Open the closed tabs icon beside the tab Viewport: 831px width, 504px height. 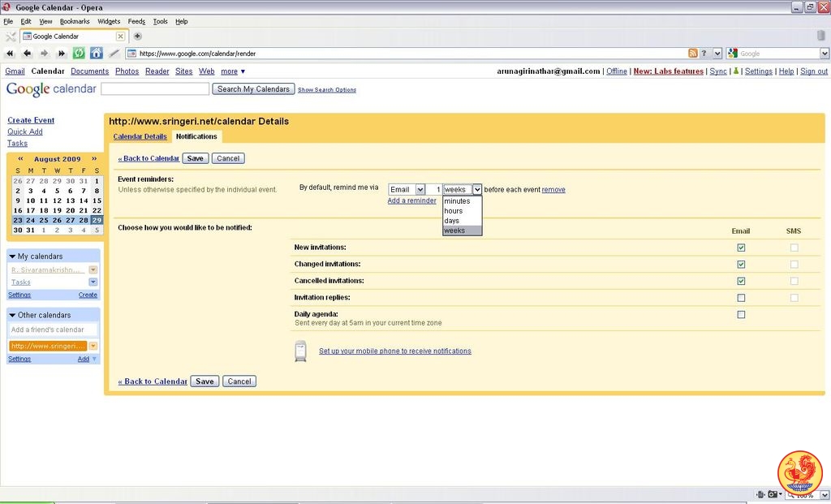click(10, 37)
